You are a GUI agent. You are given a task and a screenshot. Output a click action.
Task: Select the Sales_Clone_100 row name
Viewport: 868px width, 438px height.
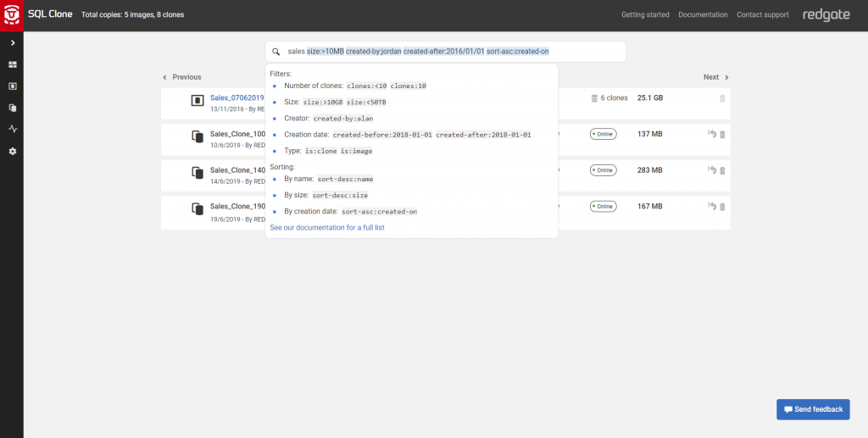237,134
